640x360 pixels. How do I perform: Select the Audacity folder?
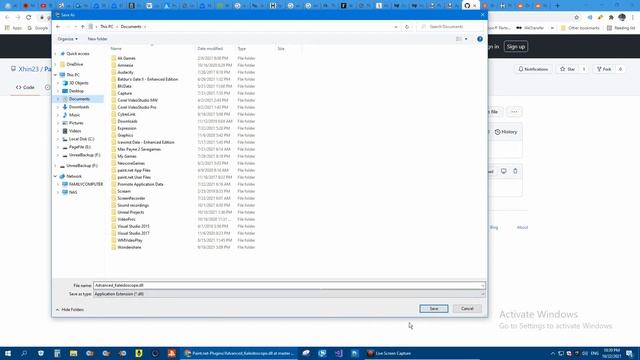pyautogui.click(x=125, y=72)
